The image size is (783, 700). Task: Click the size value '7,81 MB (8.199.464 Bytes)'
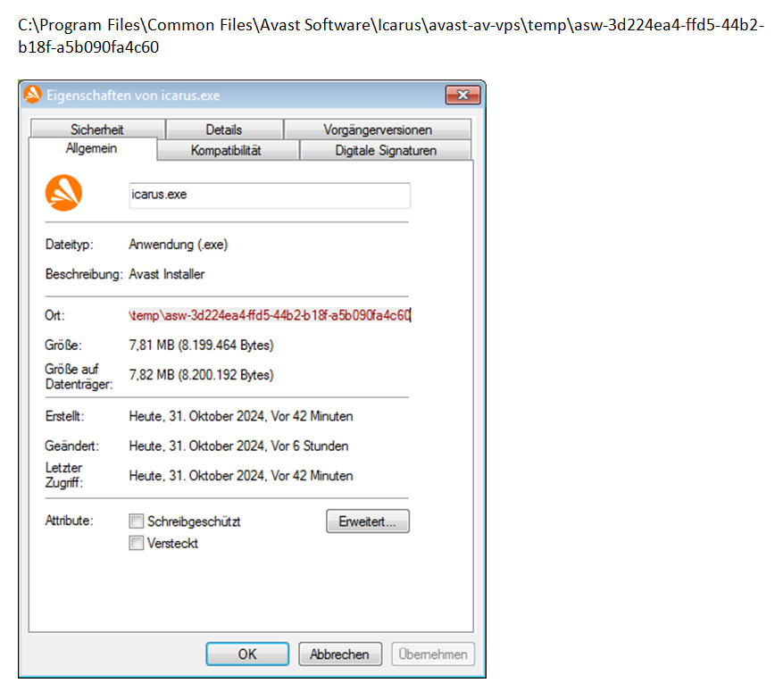[201, 345]
